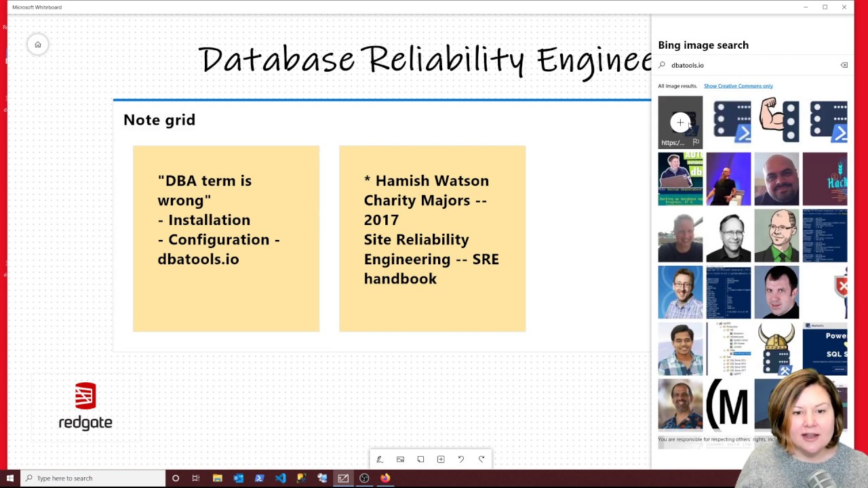Flag the hovered image result
This screenshot has width=868, height=488.
(x=696, y=142)
